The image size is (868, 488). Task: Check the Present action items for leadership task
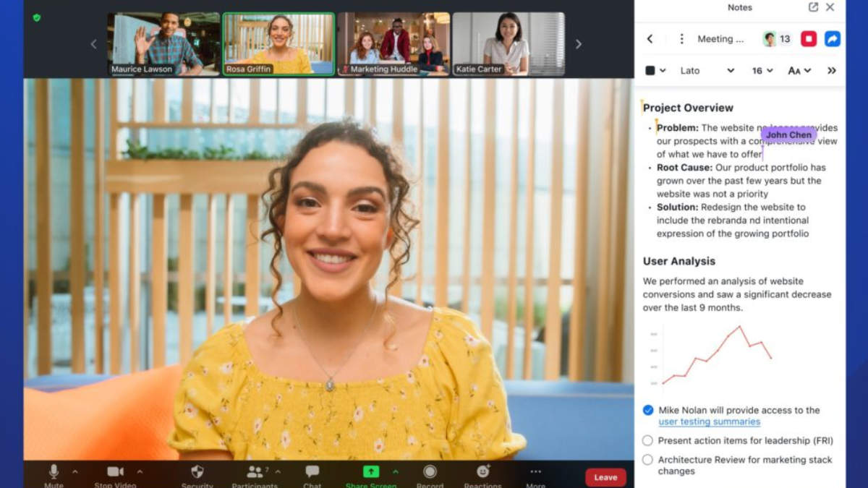[647, 440]
